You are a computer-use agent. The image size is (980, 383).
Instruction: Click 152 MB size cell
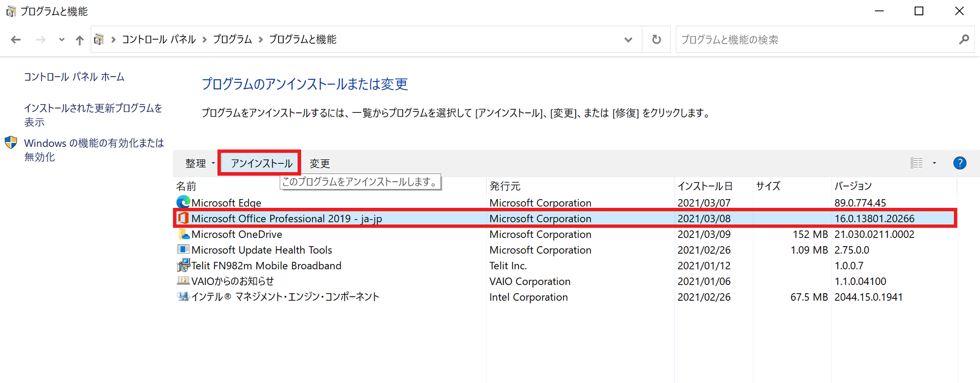click(810, 234)
